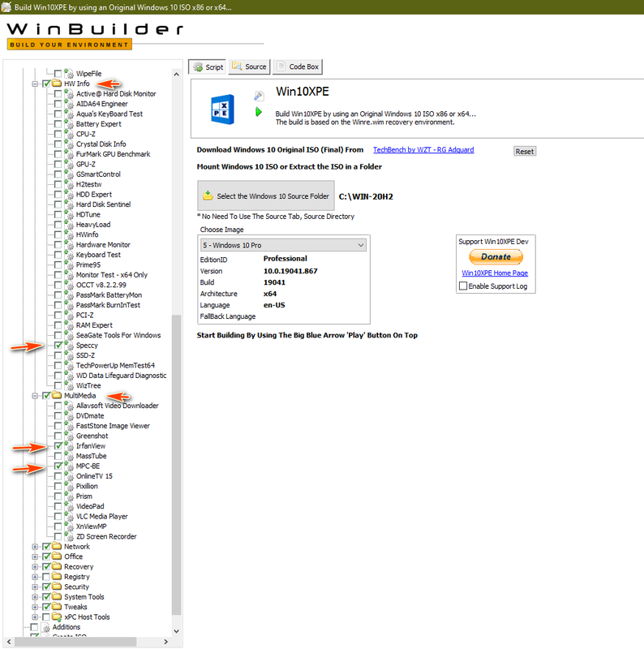Click the script gear icon beside HWinfo

point(69,234)
